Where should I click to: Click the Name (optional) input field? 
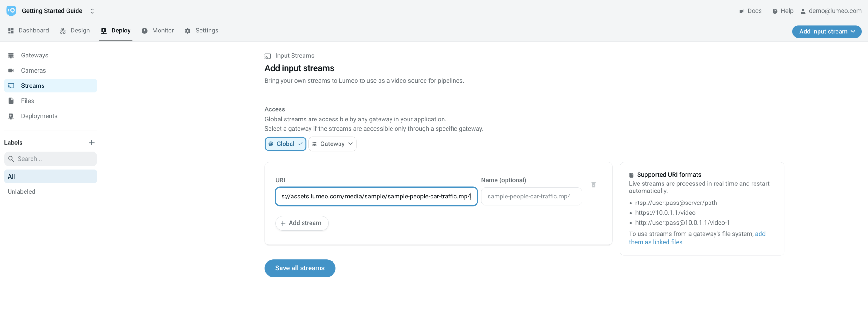click(531, 196)
